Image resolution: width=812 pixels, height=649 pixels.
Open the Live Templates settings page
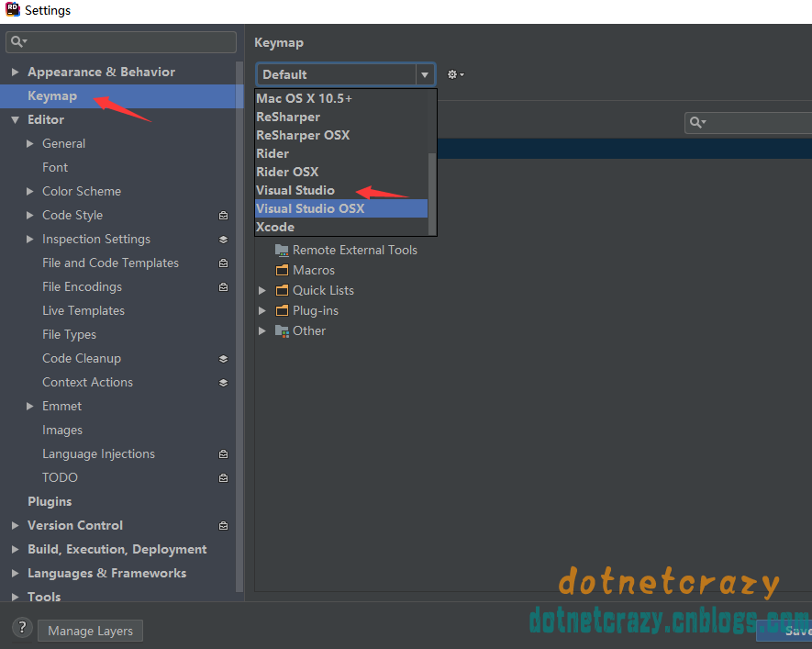[83, 311]
